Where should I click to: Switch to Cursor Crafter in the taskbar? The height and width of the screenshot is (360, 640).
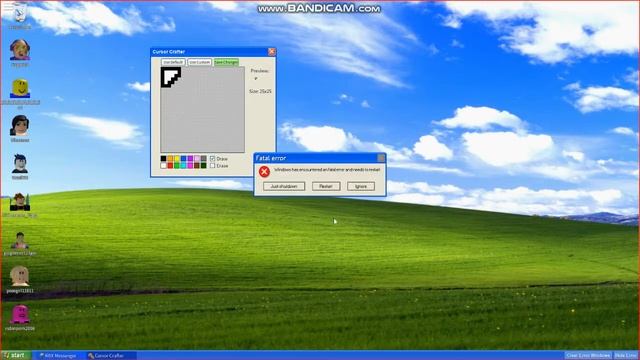[x=111, y=356]
